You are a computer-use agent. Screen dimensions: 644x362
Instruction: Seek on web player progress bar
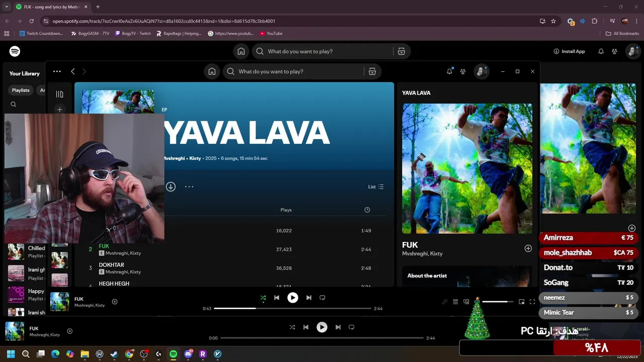click(x=322, y=338)
